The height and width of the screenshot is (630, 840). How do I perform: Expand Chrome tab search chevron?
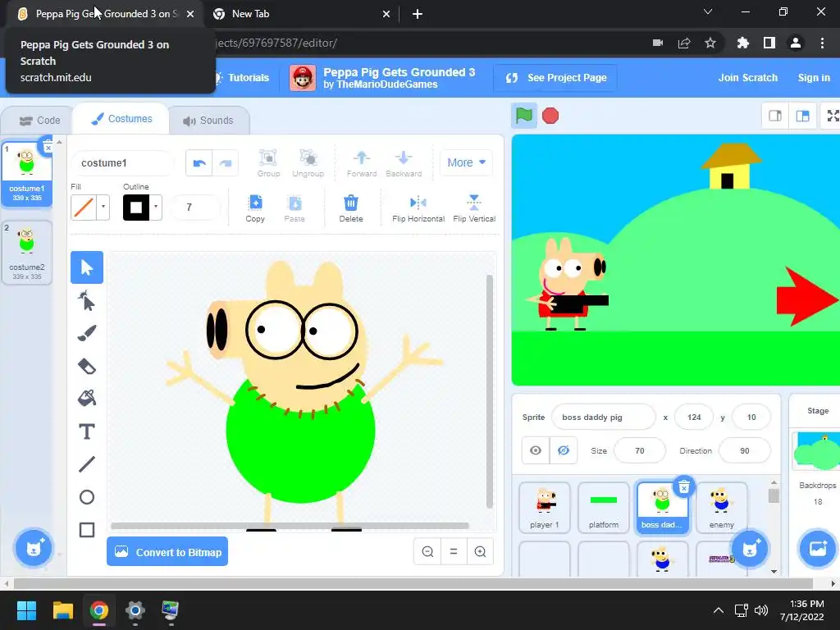coord(708,11)
